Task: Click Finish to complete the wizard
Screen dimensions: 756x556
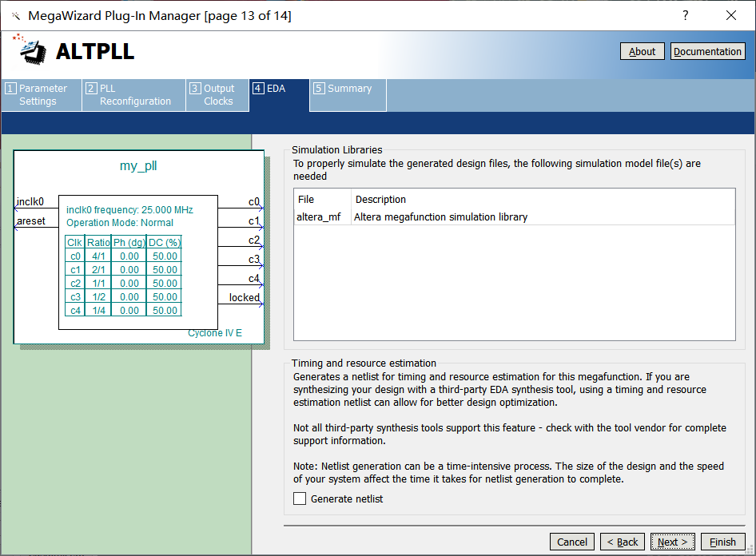Action: [722, 542]
